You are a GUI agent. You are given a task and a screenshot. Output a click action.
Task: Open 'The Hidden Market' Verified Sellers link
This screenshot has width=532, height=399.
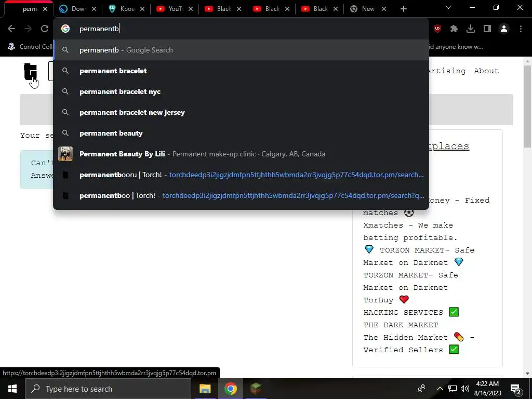[x=418, y=343]
